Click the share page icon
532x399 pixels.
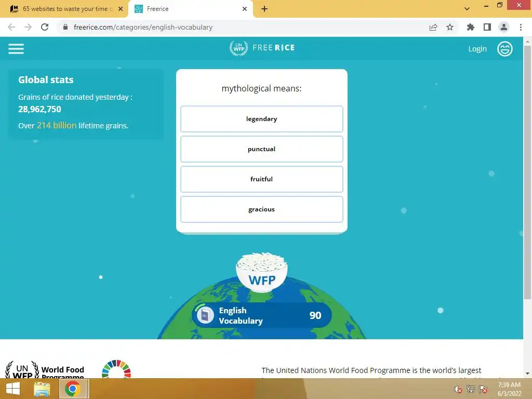click(433, 27)
